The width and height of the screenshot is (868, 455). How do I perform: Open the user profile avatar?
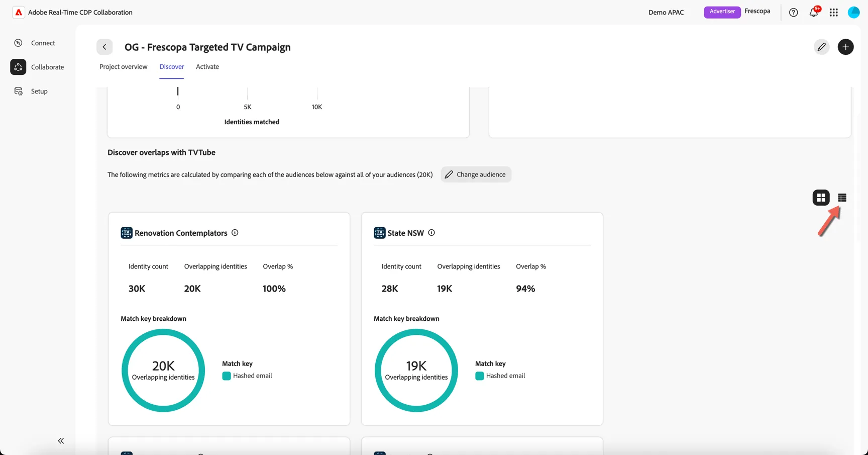pyautogui.click(x=853, y=13)
